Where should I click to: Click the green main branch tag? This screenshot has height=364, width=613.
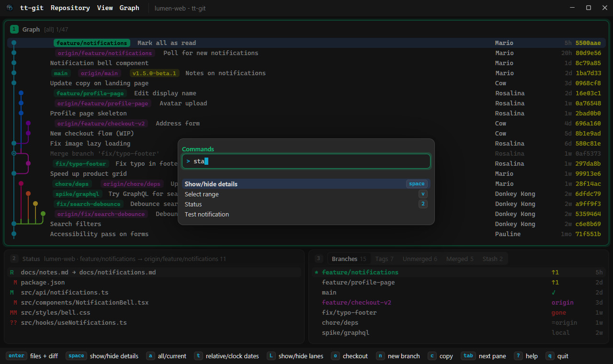coord(61,73)
